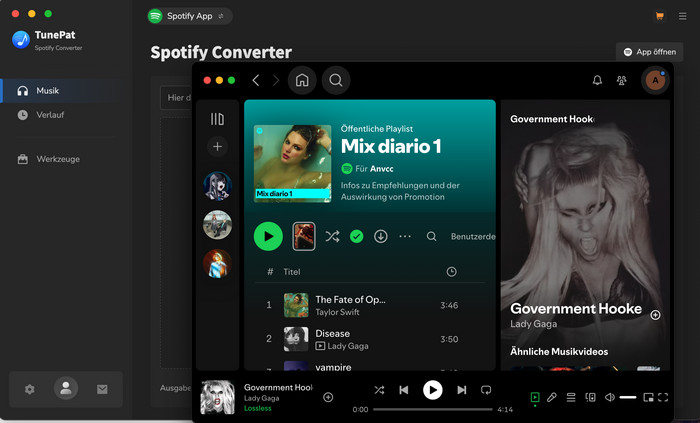
Task: Adjust Spotify volume slider
Action: pos(628,397)
